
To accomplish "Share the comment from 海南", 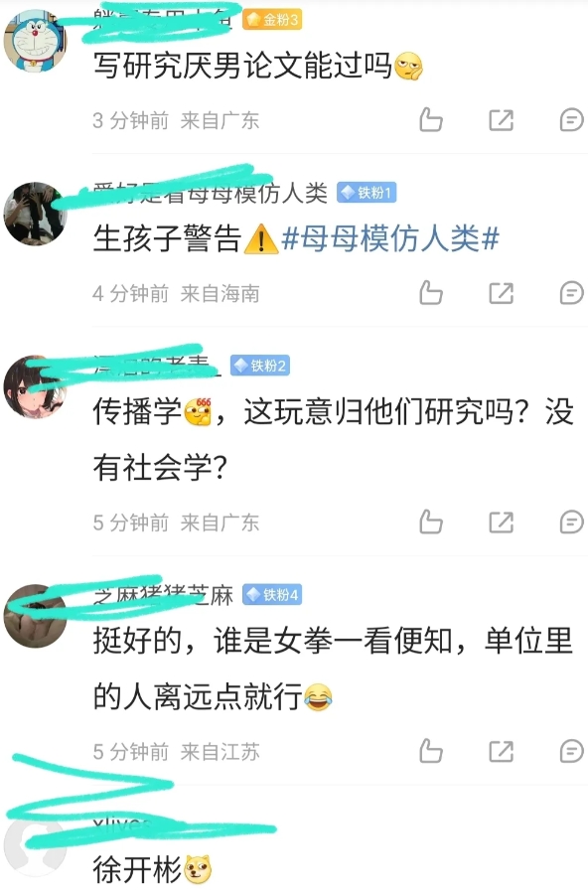I will 502,294.
